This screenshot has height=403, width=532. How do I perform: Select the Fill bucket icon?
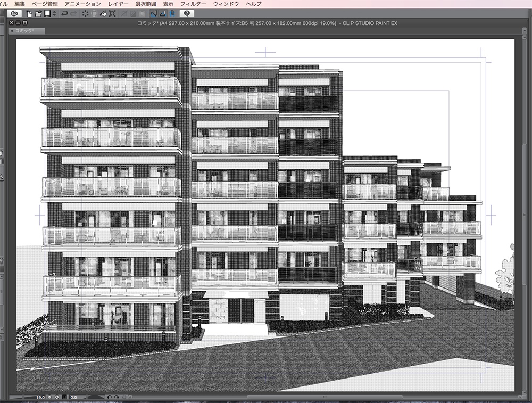tap(102, 14)
